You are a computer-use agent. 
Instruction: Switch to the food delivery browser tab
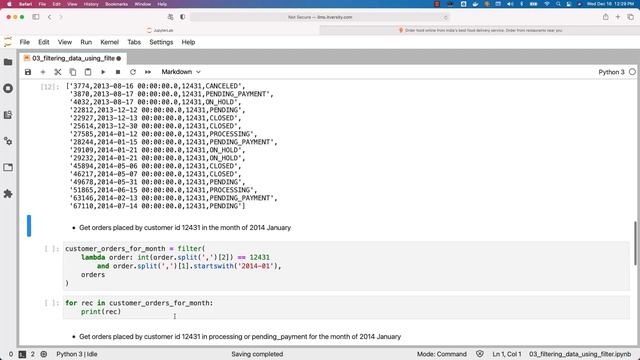pyautogui.click(x=480, y=30)
